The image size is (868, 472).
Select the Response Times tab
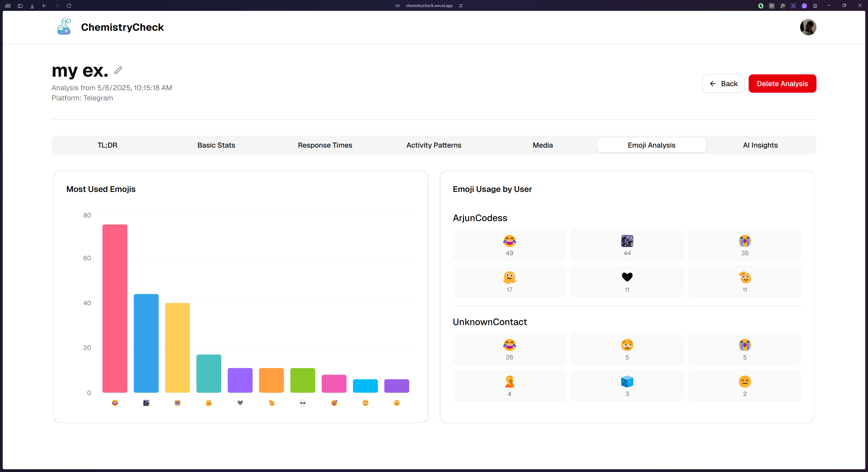[x=325, y=145]
